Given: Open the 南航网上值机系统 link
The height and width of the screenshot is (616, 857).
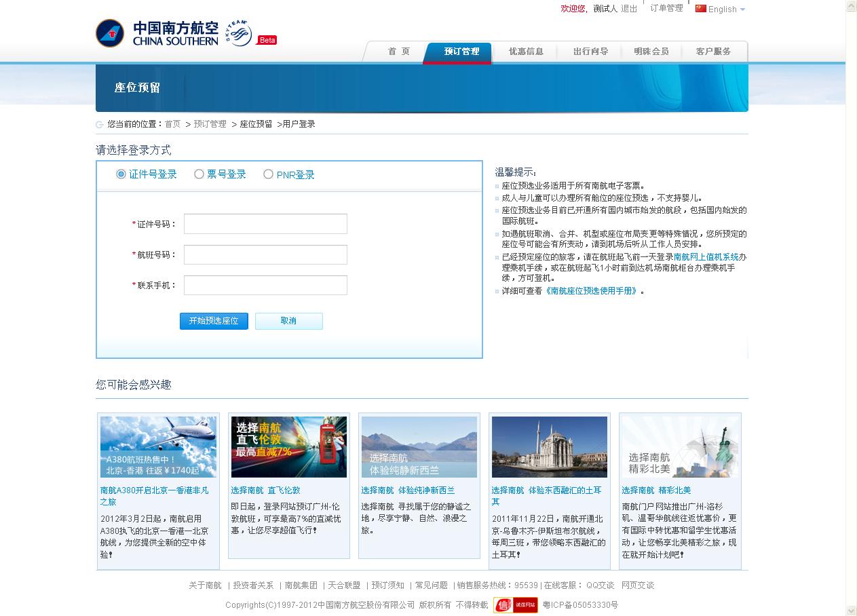Looking at the screenshot, I should click(706, 257).
